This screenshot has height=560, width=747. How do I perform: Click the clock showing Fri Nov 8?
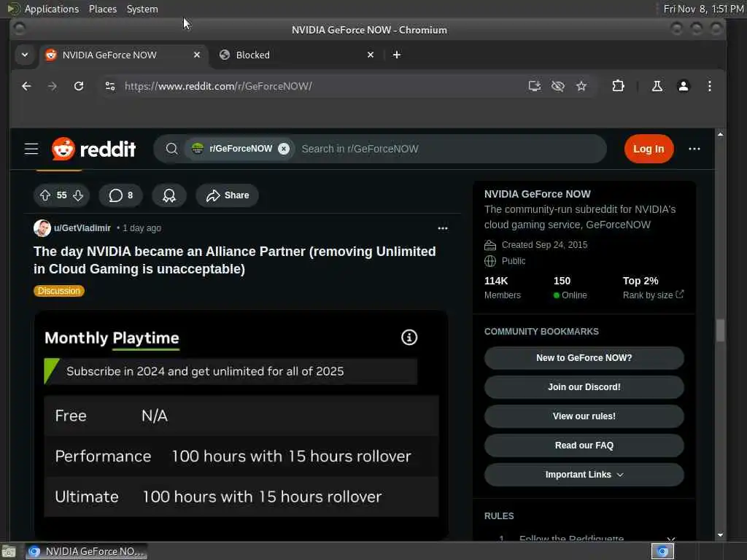(704, 9)
